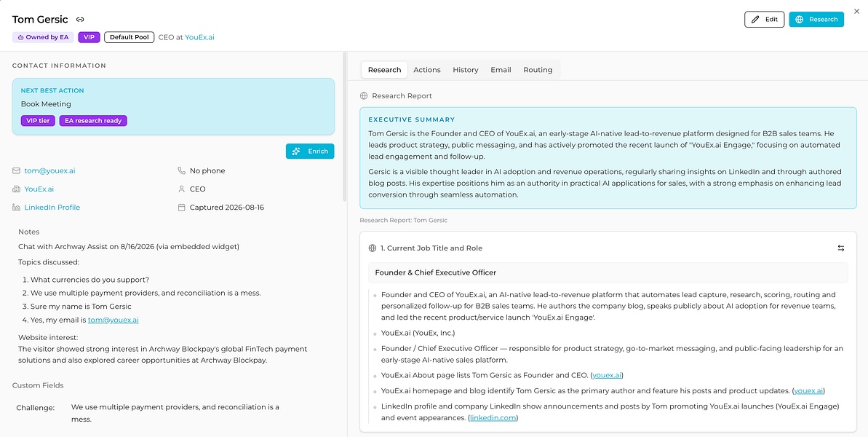
Task: Click the building icon beside YouEx.ai
Action: (x=16, y=189)
